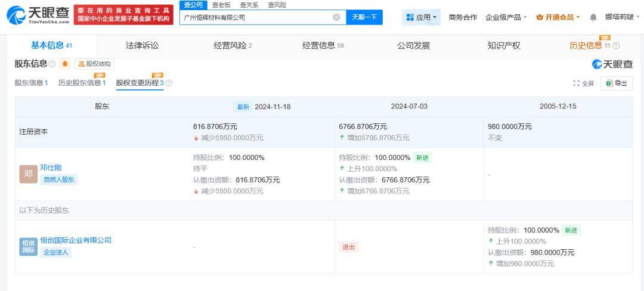Click the 导出 export Excel button
Viewport: 644px width, 291px height.
point(617,83)
